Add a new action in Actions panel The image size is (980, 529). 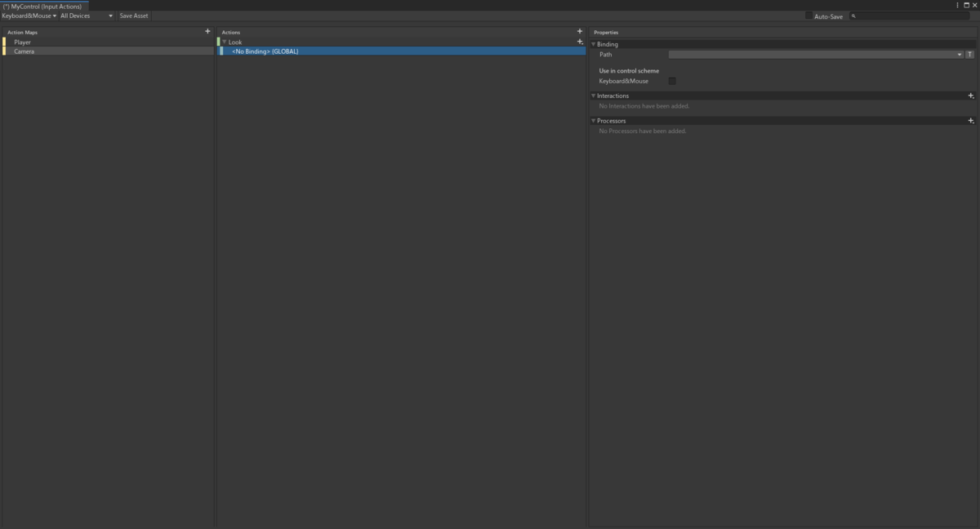[x=580, y=32]
